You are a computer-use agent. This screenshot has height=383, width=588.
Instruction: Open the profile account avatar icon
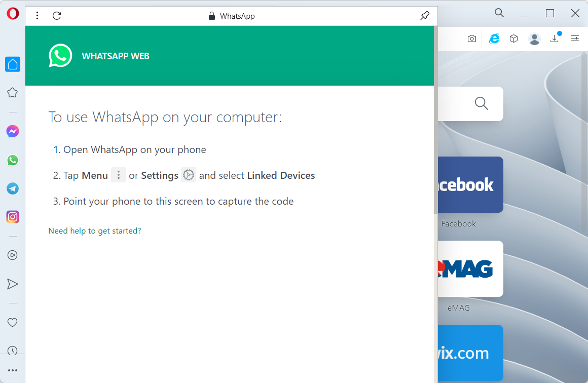pyautogui.click(x=534, y=39)
